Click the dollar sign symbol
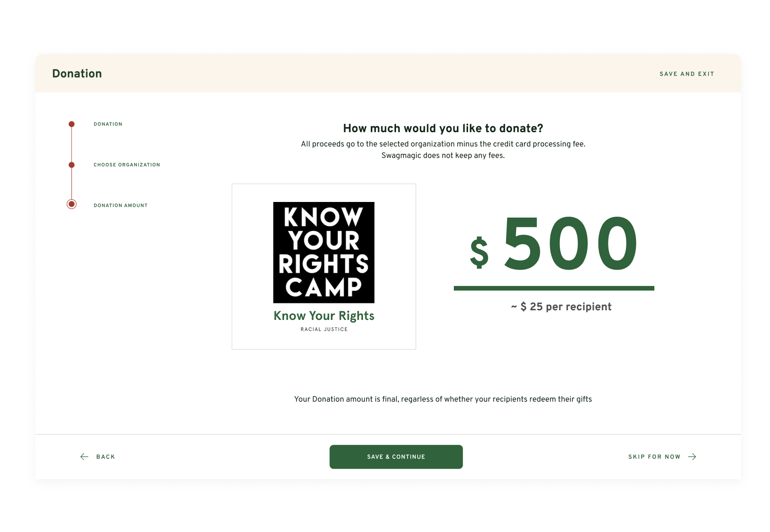Image resolution: width=770 pixels, height=532 pixels. tap(479, 252)
